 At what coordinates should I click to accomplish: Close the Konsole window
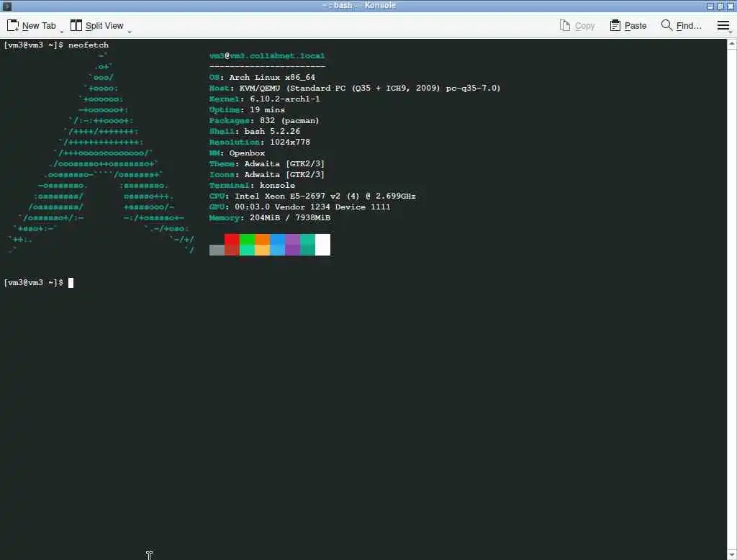731,6
